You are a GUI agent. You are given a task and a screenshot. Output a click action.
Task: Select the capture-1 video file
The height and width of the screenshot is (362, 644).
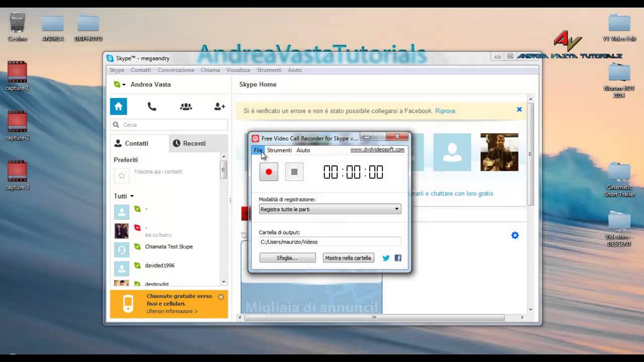17,76
